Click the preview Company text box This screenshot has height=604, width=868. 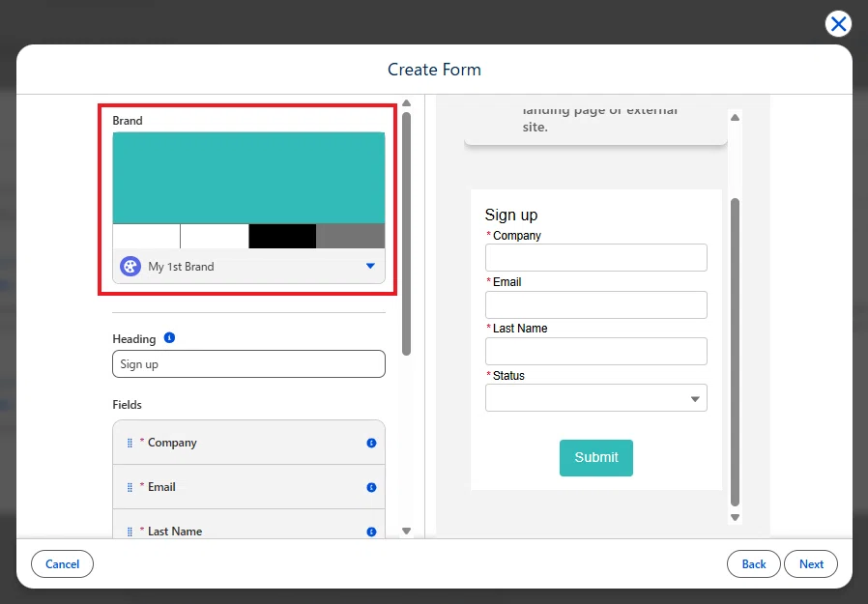click(x=596, y=257)
